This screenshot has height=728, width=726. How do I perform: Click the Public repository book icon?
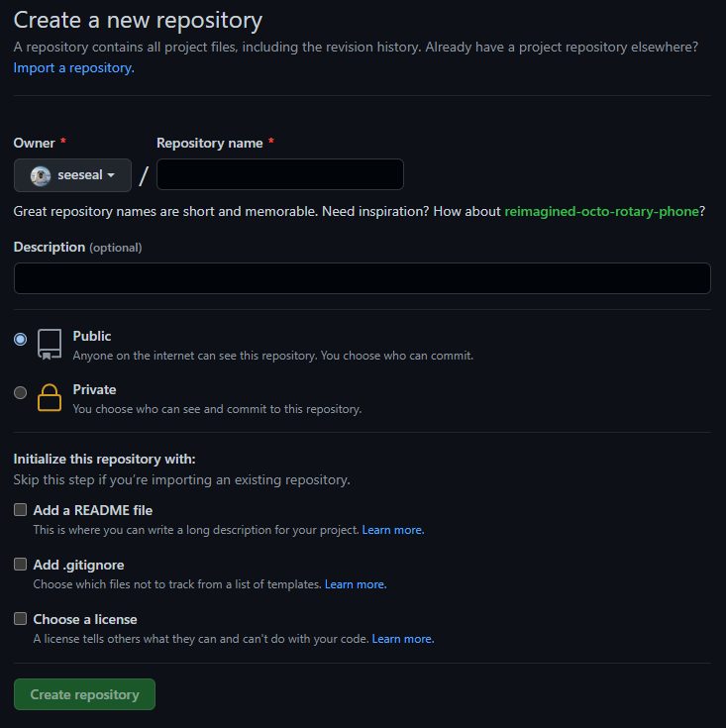[x=50, y=344]
